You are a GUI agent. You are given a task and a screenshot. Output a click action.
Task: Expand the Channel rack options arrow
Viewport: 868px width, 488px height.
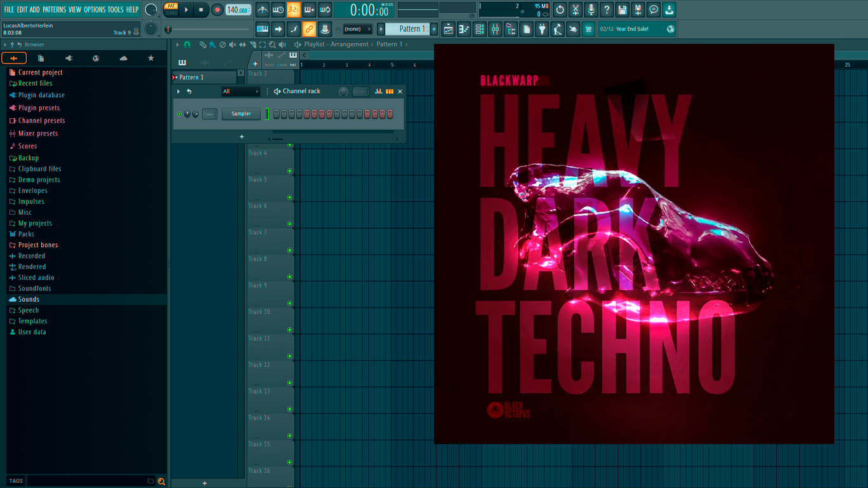pyautogui.click(x=179, y=91)
